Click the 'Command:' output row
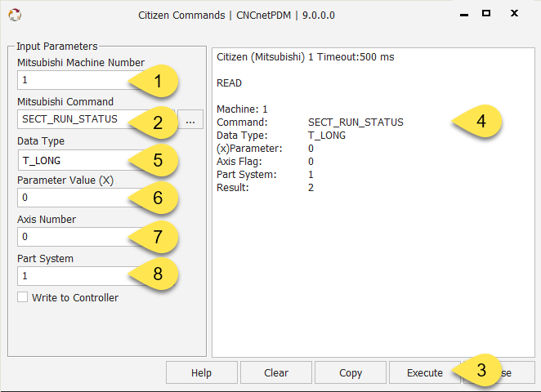This screenshot has height=392, width=541. [x=310, y=122]
